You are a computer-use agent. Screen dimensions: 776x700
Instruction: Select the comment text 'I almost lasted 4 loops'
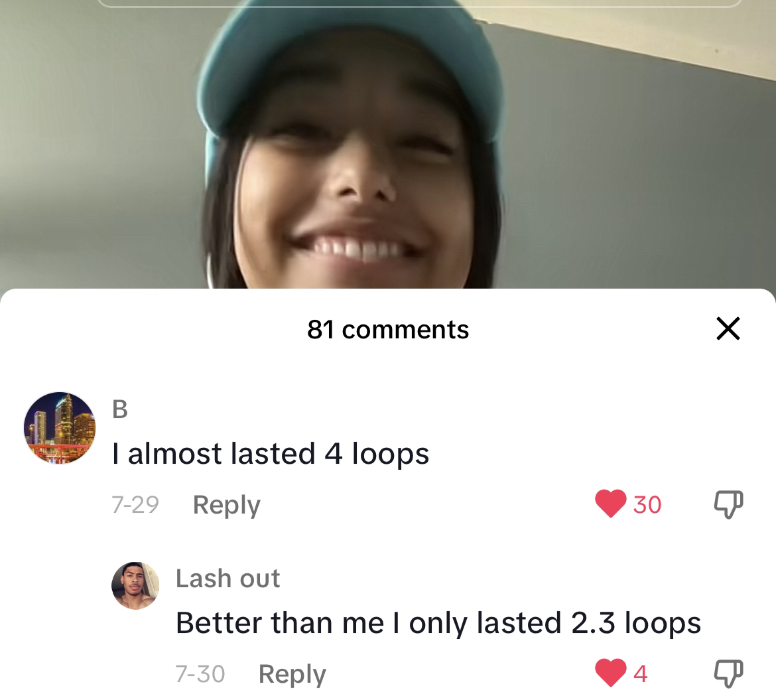point(270,454)
